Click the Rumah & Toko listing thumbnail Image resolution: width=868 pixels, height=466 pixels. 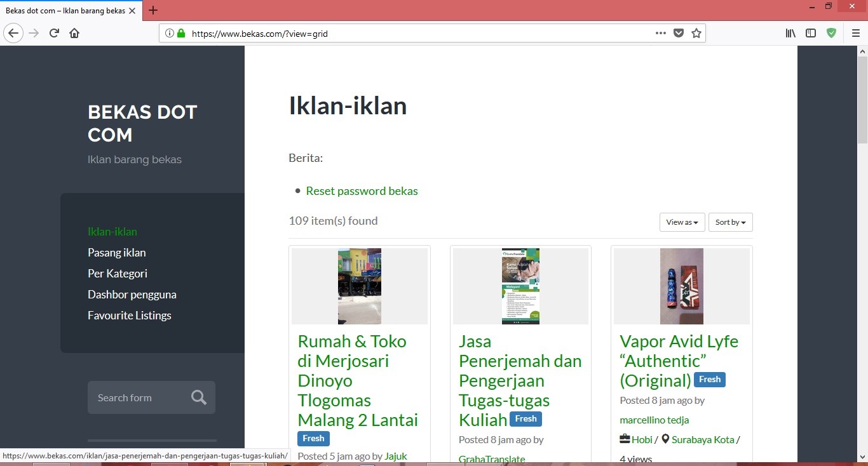pos(360,286)
